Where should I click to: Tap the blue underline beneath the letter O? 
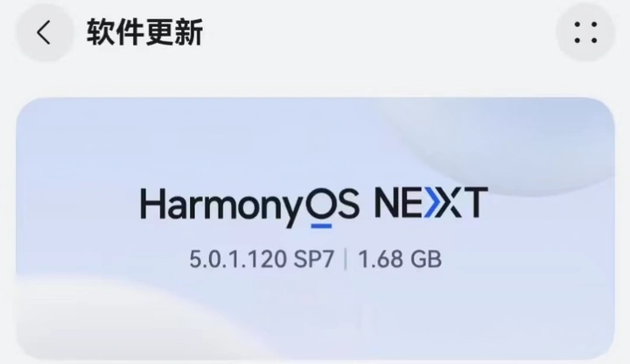tap(321, 227)
